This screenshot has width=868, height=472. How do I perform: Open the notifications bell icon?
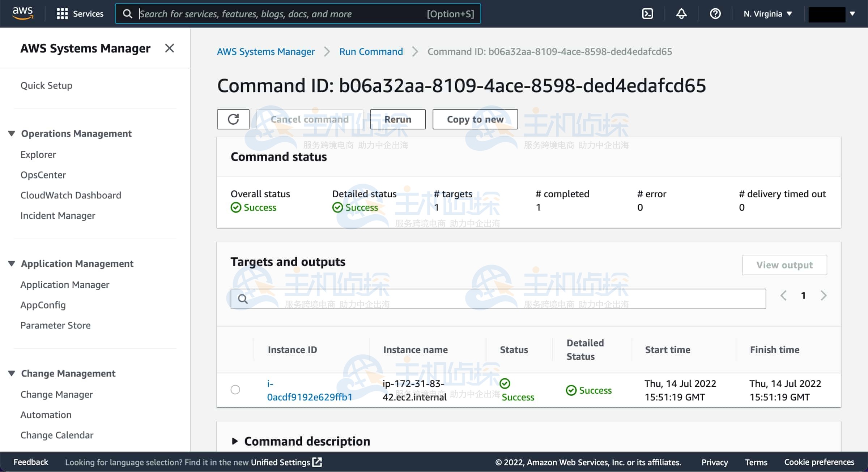[x=681, y=14]
